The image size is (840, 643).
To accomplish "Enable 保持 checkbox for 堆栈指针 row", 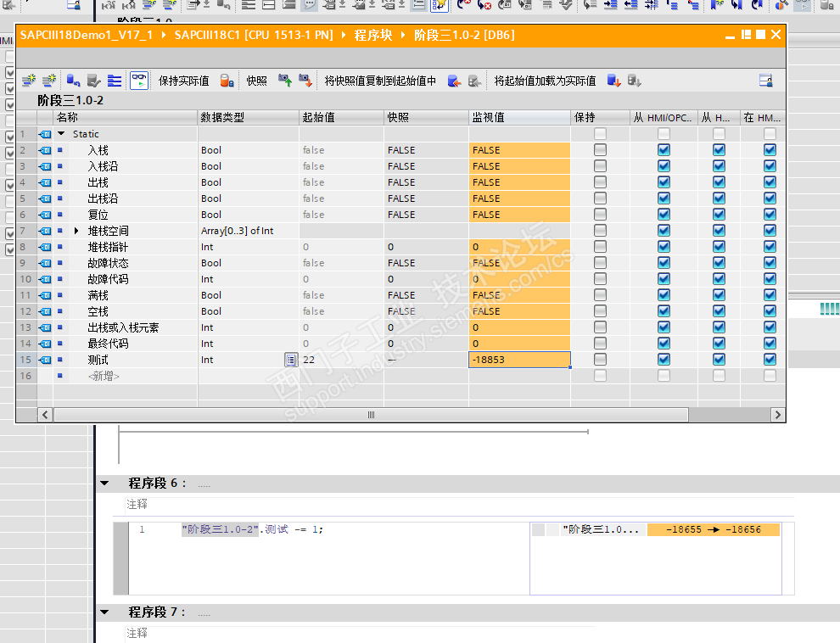I will pyautogui.click(x=600, y=246).
